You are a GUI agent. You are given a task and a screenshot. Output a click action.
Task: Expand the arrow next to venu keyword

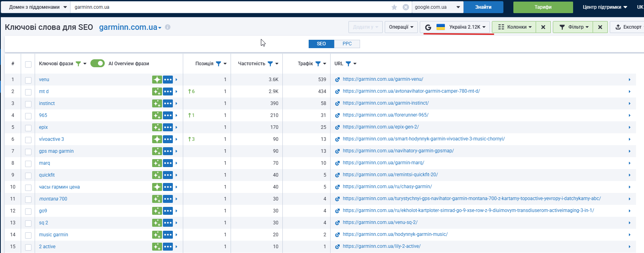[176, 80]
